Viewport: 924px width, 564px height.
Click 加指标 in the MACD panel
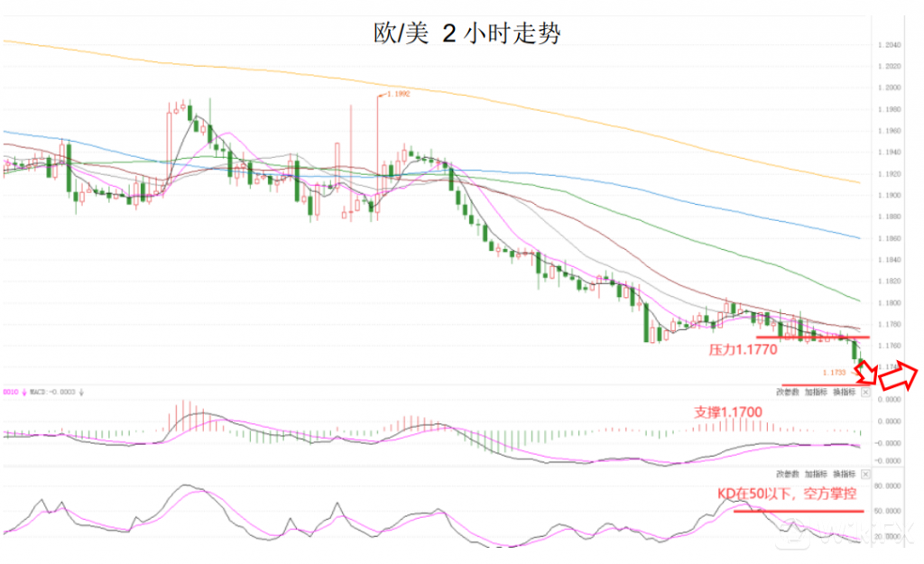coord(817,393)
